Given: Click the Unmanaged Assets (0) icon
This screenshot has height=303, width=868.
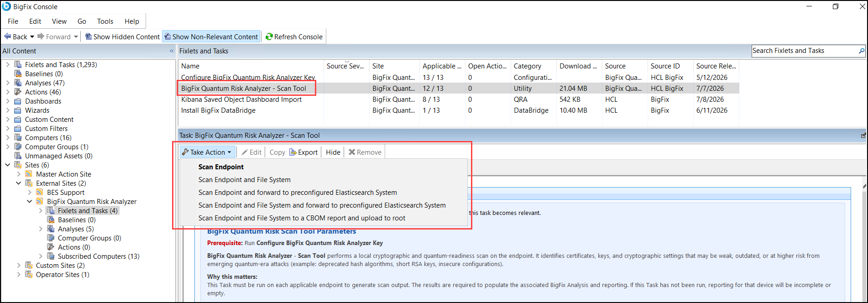Looking at the screenshot, I should point(18,156).
